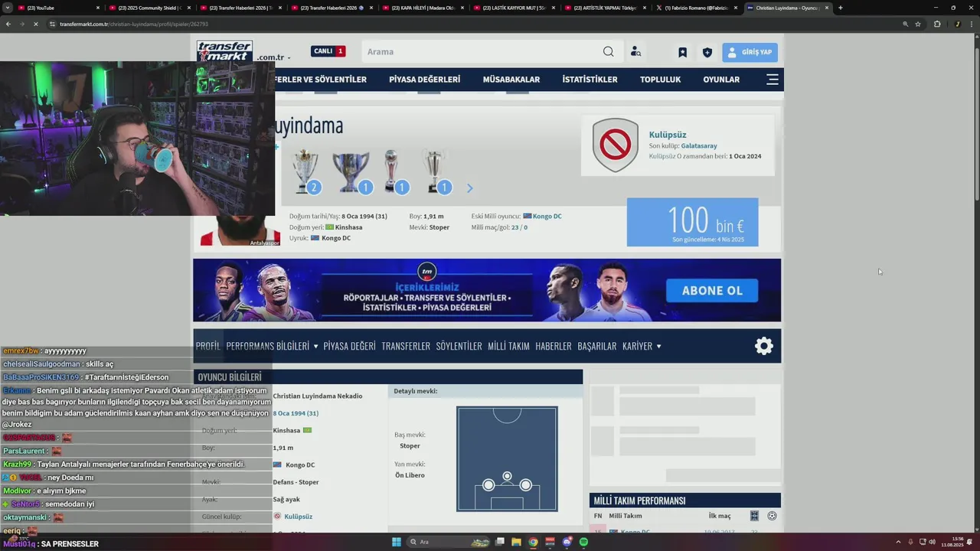Switch to the TRANSFERLER tab
This screenshot has width=980, height=551.
pos(406,346)
